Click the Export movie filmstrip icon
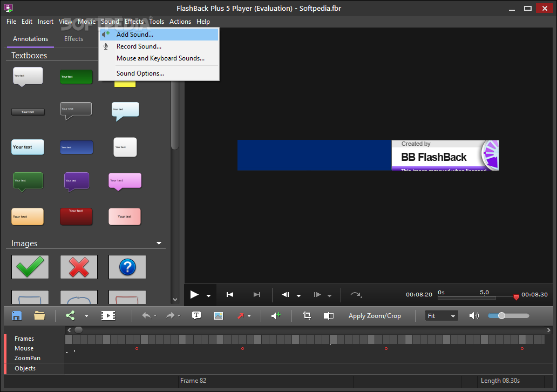Image resolution: width=557 pixels, height=392 pixels. [x=108, y=315]
